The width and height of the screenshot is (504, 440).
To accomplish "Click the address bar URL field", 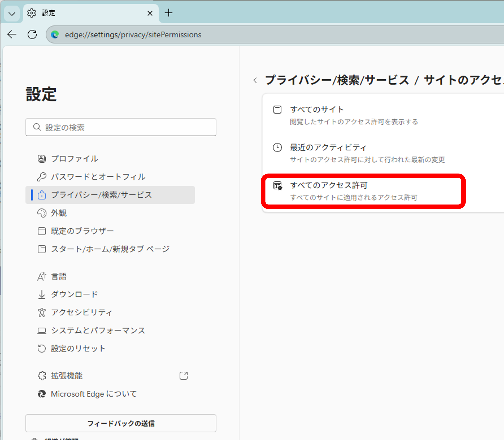I will click(x=133, y=35).
